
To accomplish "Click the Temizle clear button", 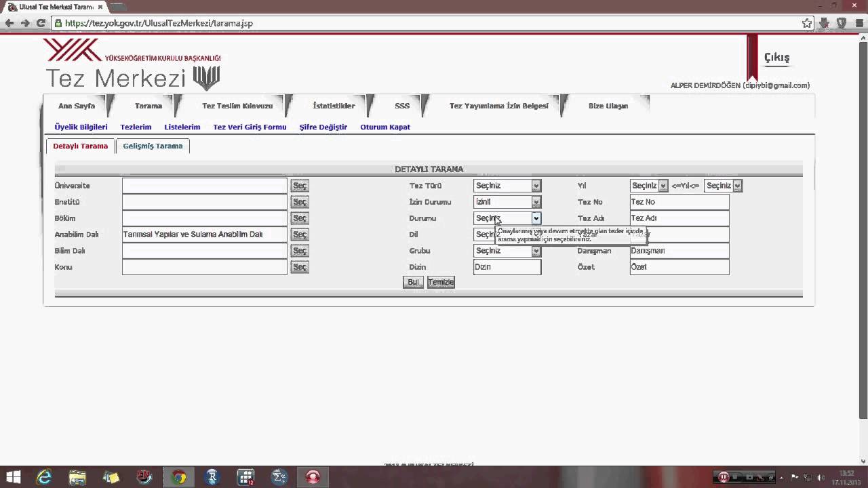I will click(x=441, y=282).
